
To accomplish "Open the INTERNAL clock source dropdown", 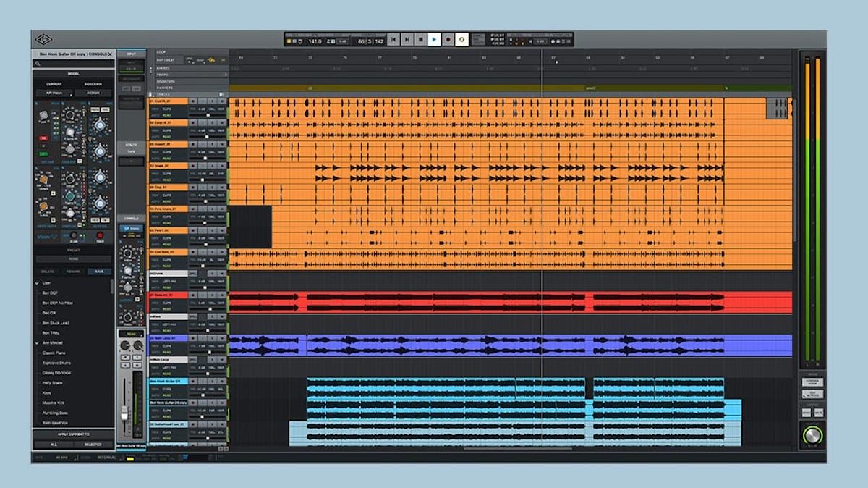I will [x=107, y=458].
